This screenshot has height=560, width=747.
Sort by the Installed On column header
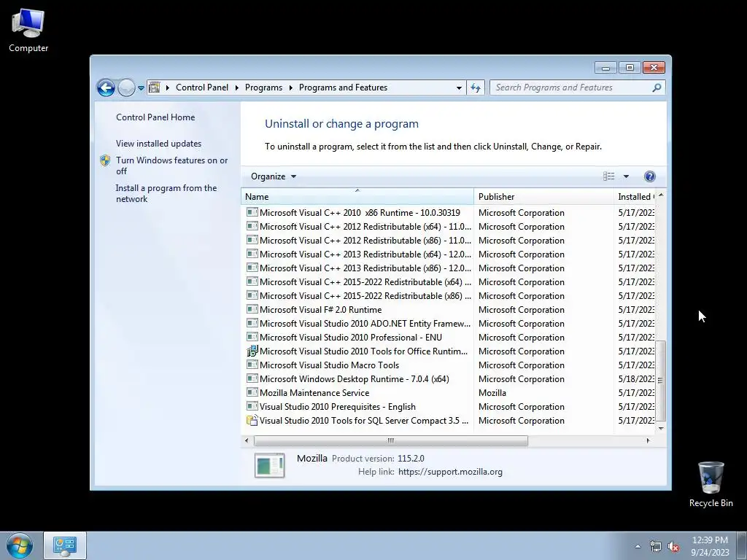point(635,197)
